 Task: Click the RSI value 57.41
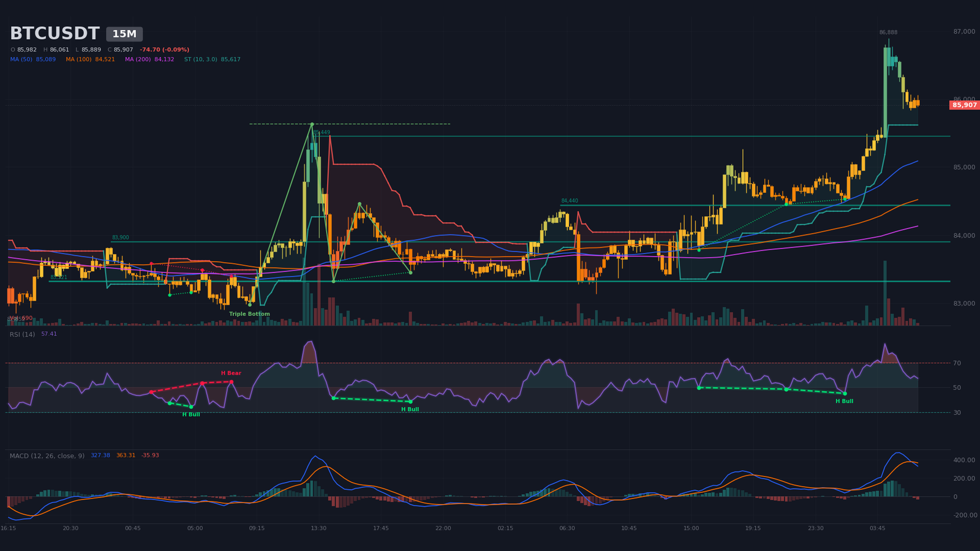pyautogui.click(x=49, y=334)
